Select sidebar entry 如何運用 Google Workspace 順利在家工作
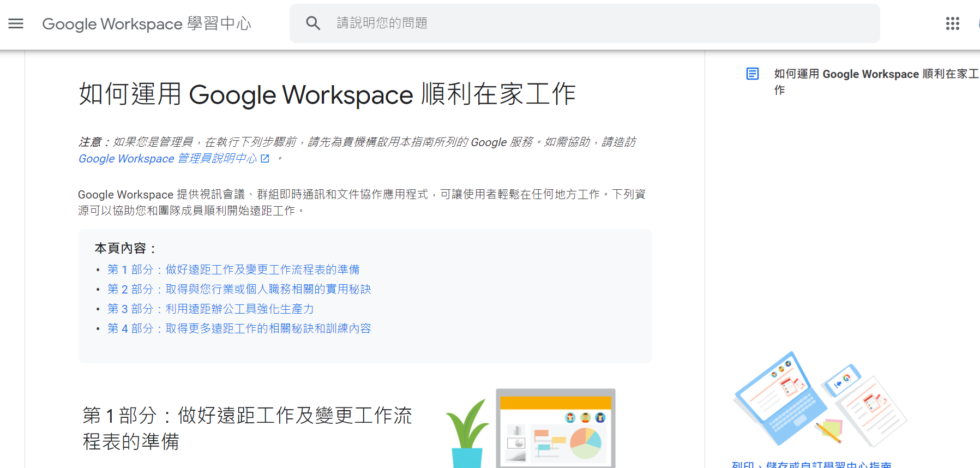980x468 pixels. click(876, 82)
